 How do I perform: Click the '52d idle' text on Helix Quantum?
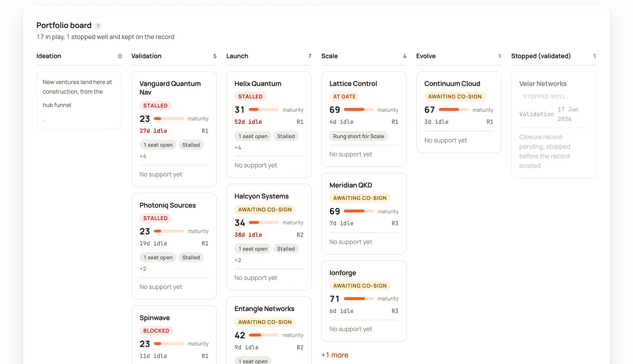coord(248,122)
